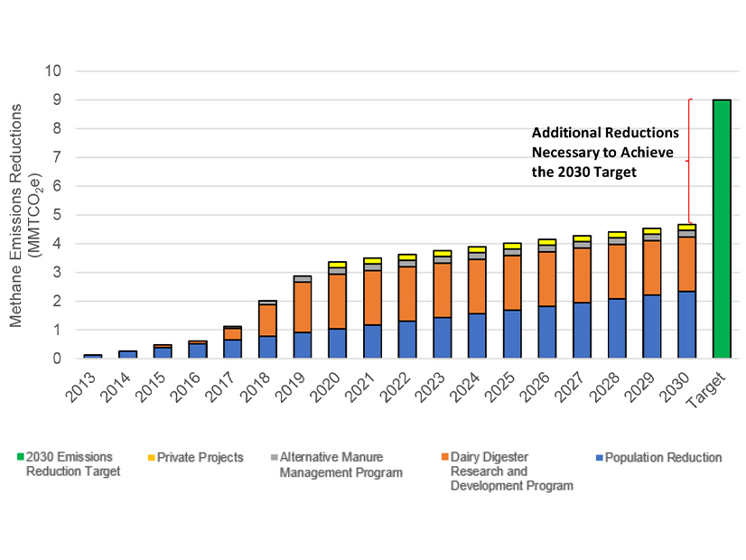Select the orange segment of the 2018 bar
The width and height of the screenshot is (746, 560).
coord(268,320)
